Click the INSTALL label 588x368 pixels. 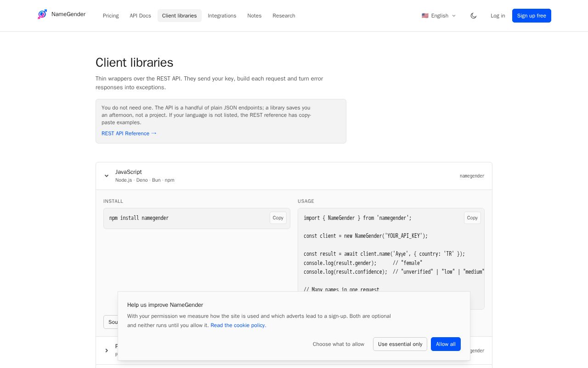[x=113, y=201]
